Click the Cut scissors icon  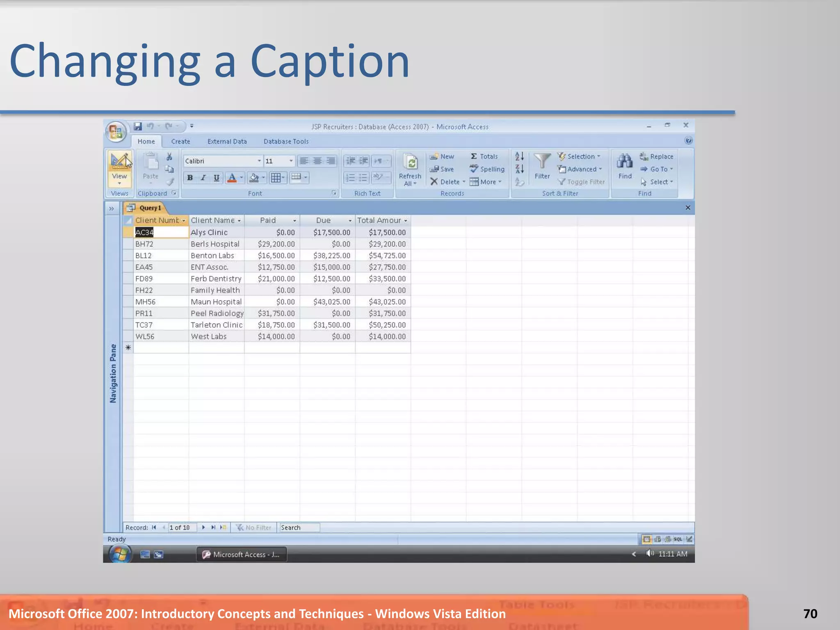(x=169, y=157)
